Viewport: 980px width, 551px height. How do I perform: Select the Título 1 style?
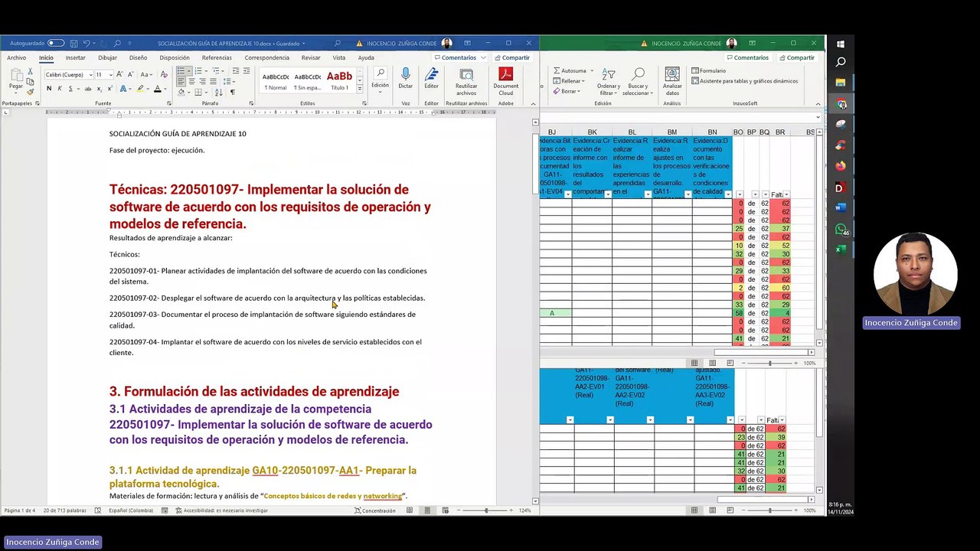339,81
